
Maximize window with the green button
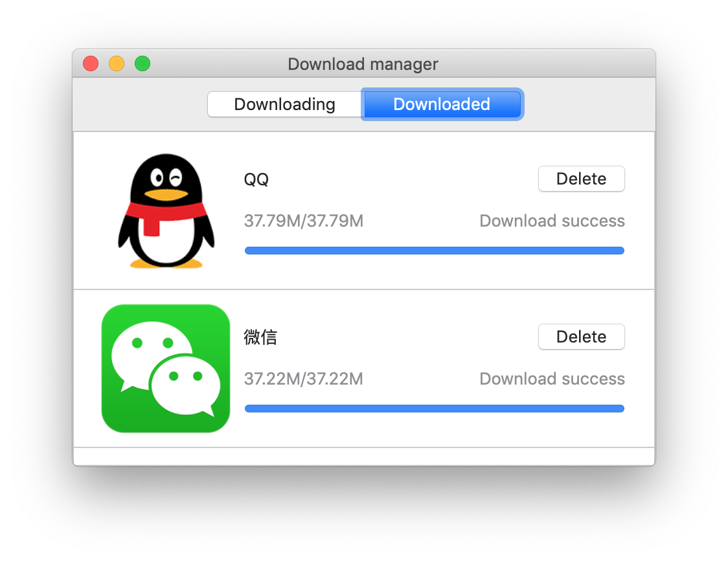tap(142, 63)
